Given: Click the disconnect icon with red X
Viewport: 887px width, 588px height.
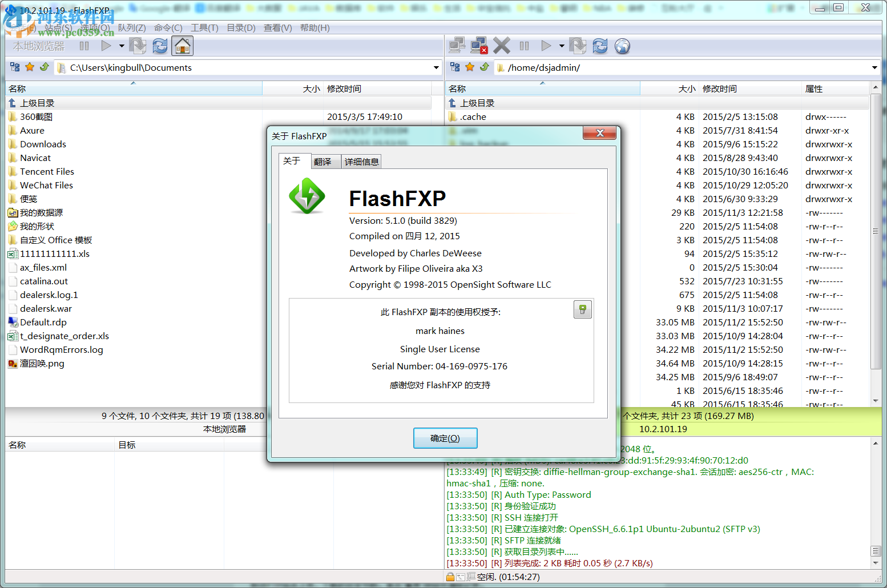Looking at the screenshot, I should pos(479,45).
